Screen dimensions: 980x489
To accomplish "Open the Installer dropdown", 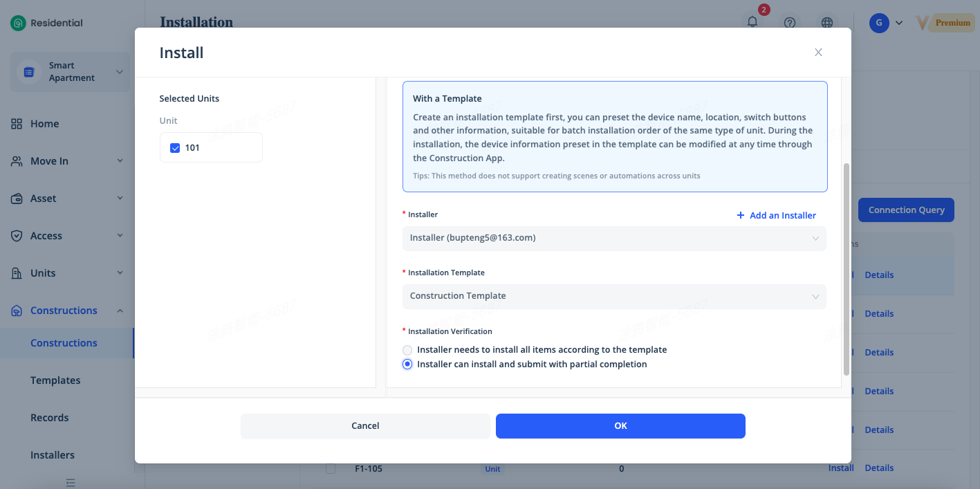I will tap(614, 238).
